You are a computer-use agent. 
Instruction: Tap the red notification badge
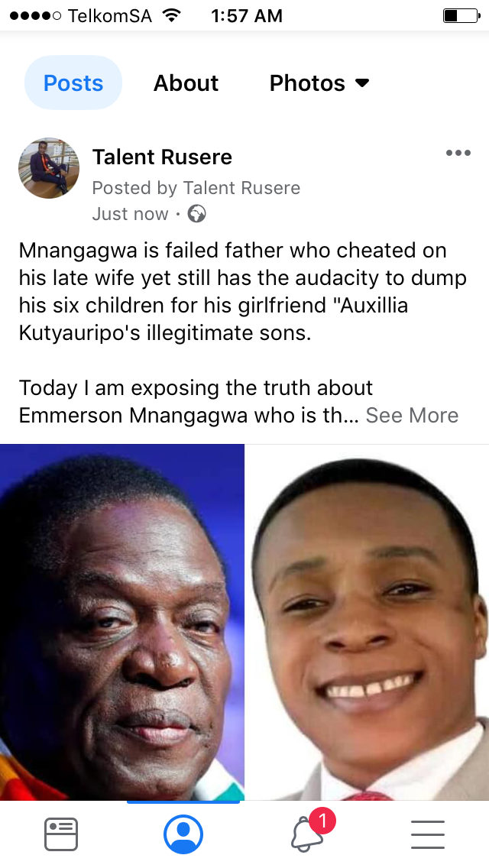click(322, 821)
